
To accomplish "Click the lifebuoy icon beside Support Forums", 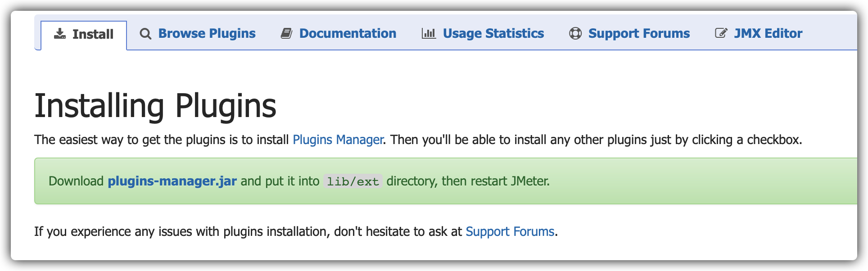I will [575, 33].
